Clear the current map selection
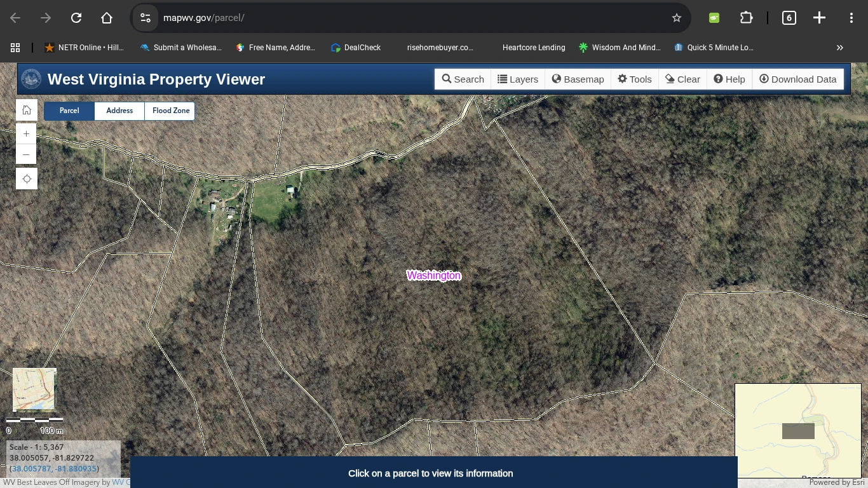Image resolution: width=868 pixels, height=488 pixels. (682, 79)
